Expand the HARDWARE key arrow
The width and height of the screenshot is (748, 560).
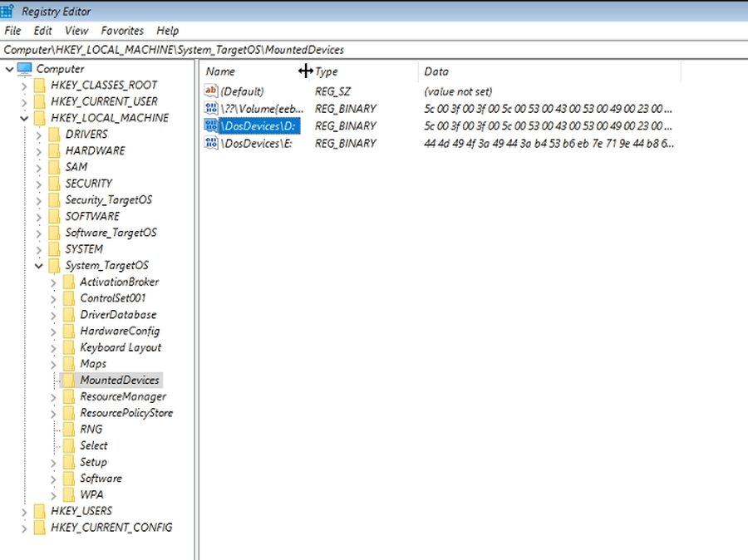tap(39, 152)
